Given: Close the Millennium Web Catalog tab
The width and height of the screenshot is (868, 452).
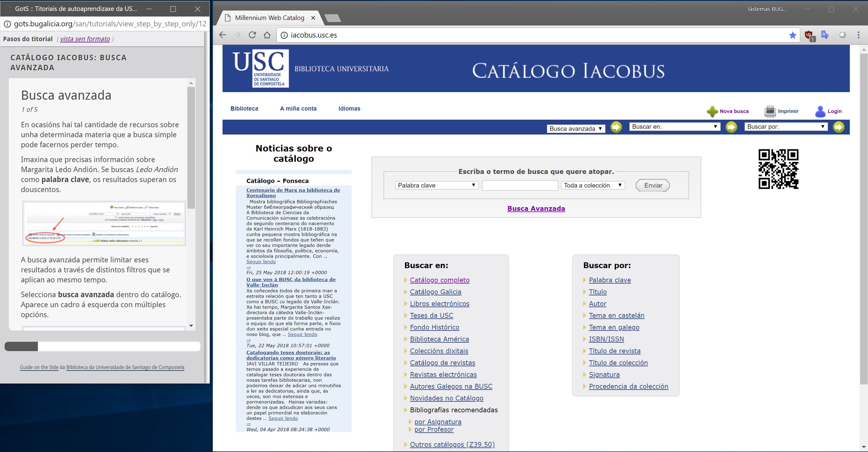Looking at the screenshot, I should tap(313, 18).
